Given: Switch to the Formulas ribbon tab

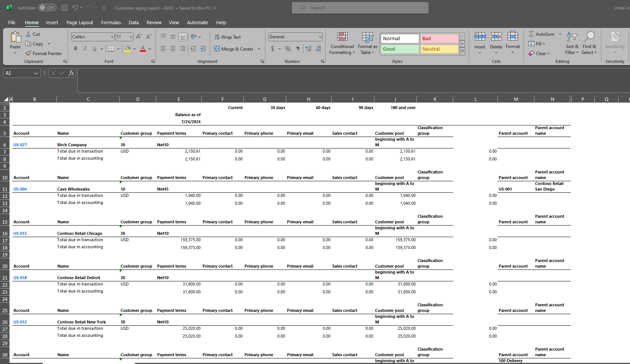Looking at the screenshot, I should pos(111,22).
